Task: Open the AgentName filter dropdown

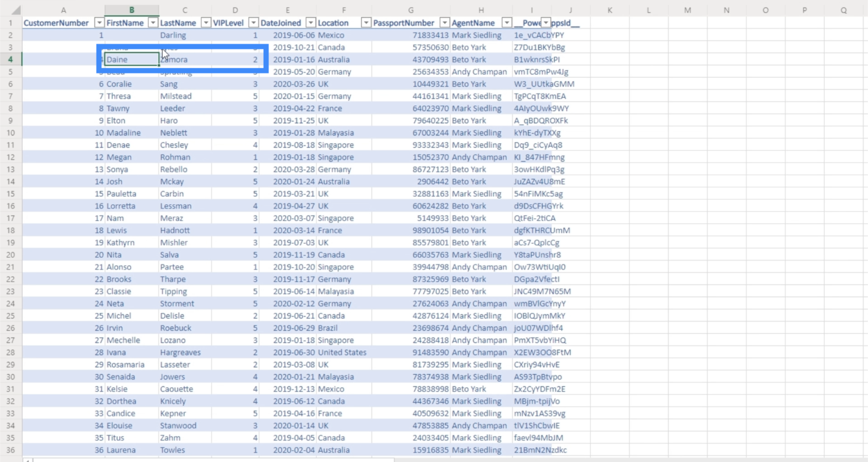Action: point(506,23)
